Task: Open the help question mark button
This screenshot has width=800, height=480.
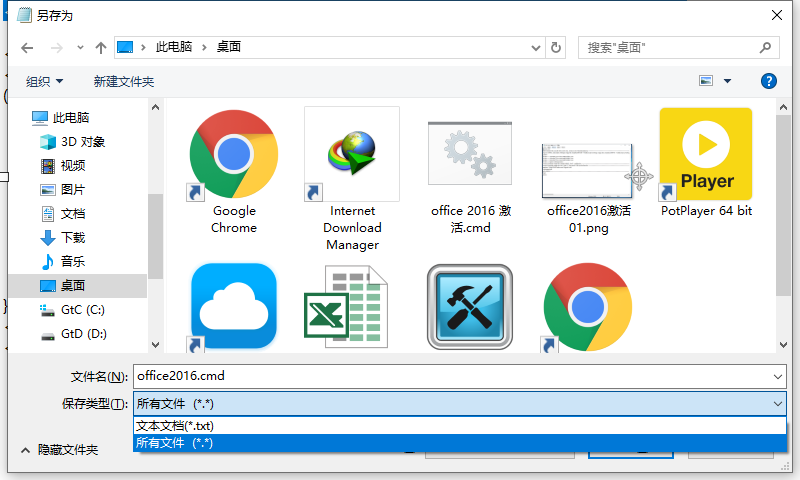Action: 768,81
